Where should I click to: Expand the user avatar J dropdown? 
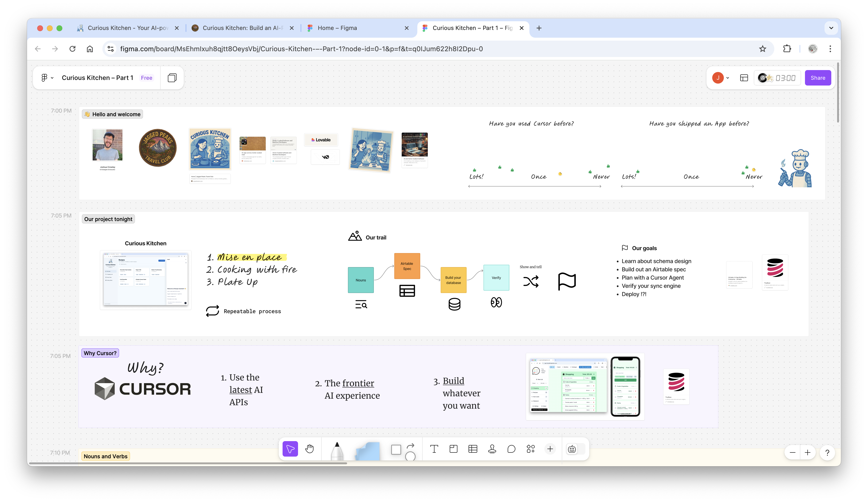point(727,78)
